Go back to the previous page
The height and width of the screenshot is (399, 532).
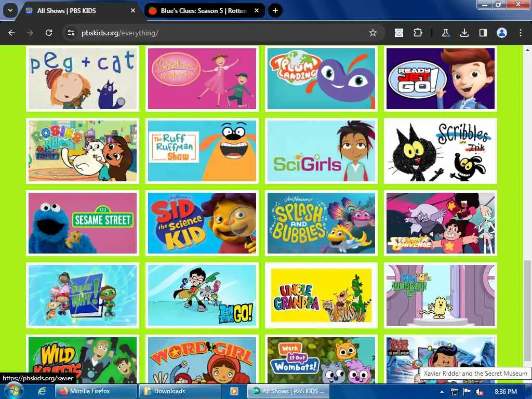coord(11,33)
